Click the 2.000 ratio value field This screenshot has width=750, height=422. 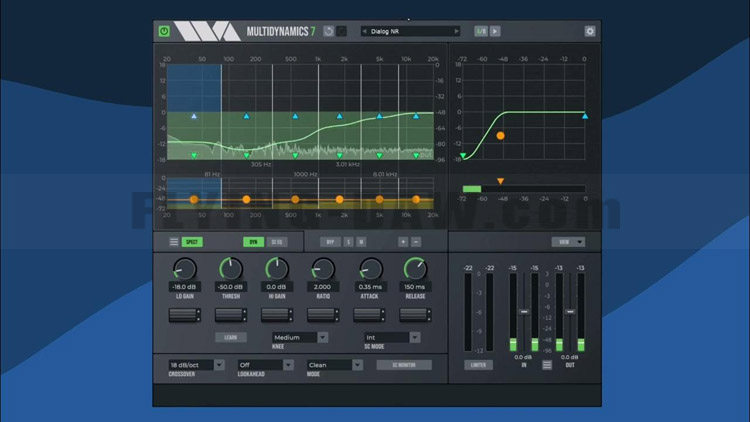323,287
